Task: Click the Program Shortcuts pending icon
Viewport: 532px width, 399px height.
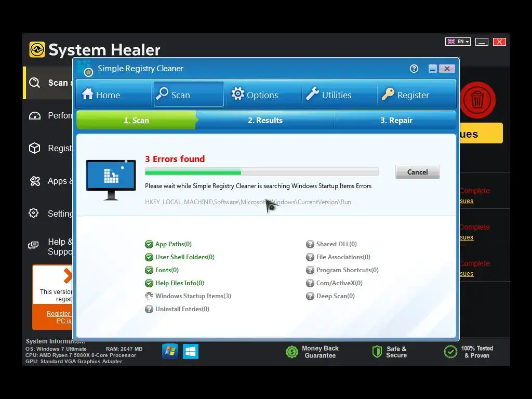Action: point(310,270)
